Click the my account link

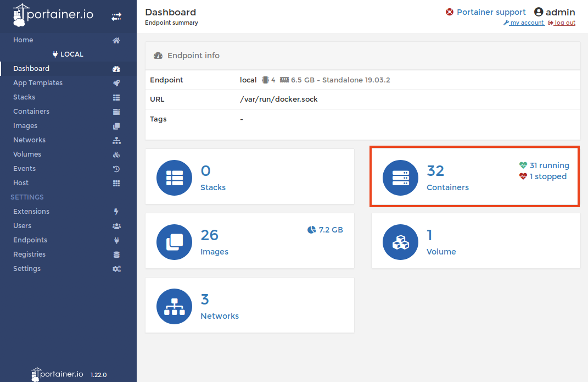click(x=526, y=23)
